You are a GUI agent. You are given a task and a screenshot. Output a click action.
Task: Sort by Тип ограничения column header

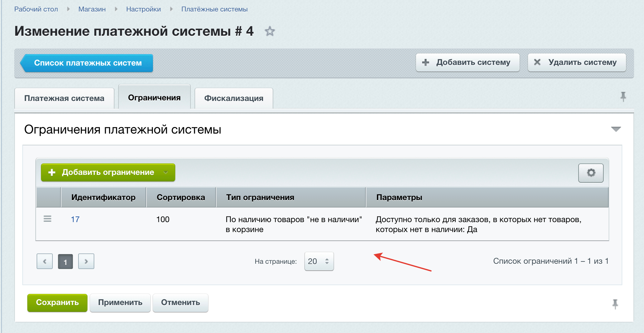[291, 197]
